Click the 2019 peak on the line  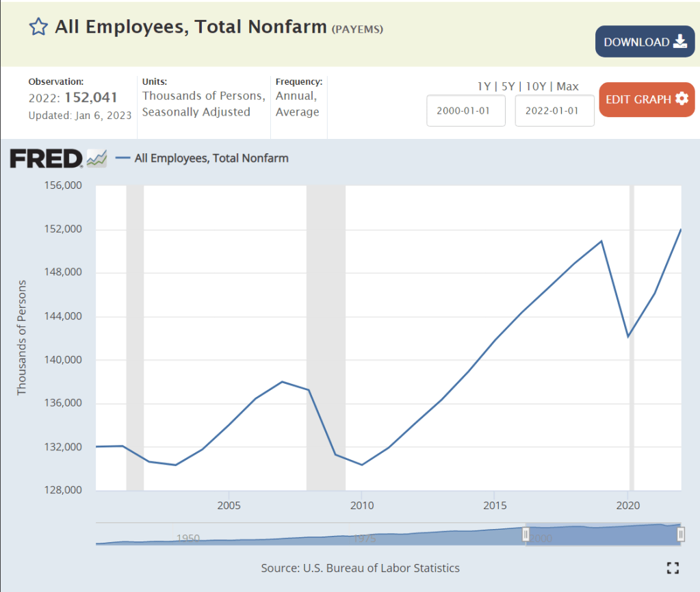point(601,241)
